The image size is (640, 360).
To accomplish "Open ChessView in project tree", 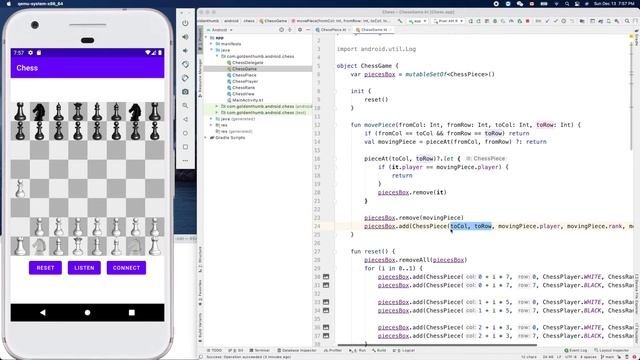I will pyautogui.click(x=240, y=94).
